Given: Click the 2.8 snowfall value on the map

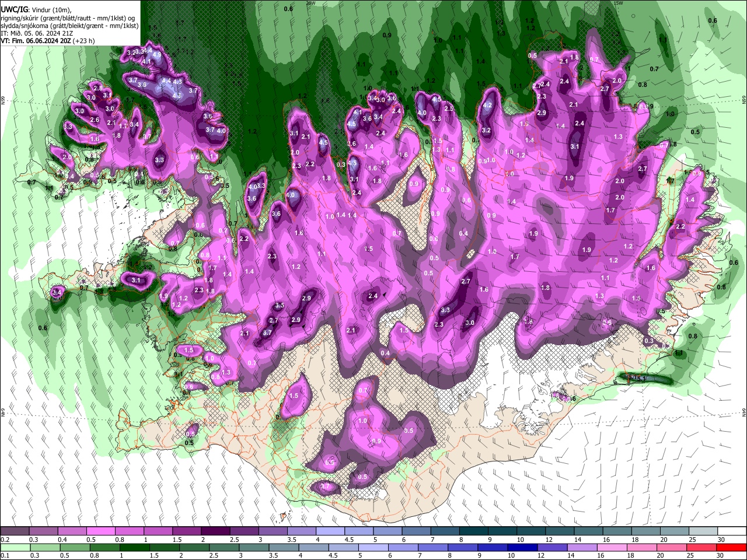Looking at the screenshot, I should (98, 88).
